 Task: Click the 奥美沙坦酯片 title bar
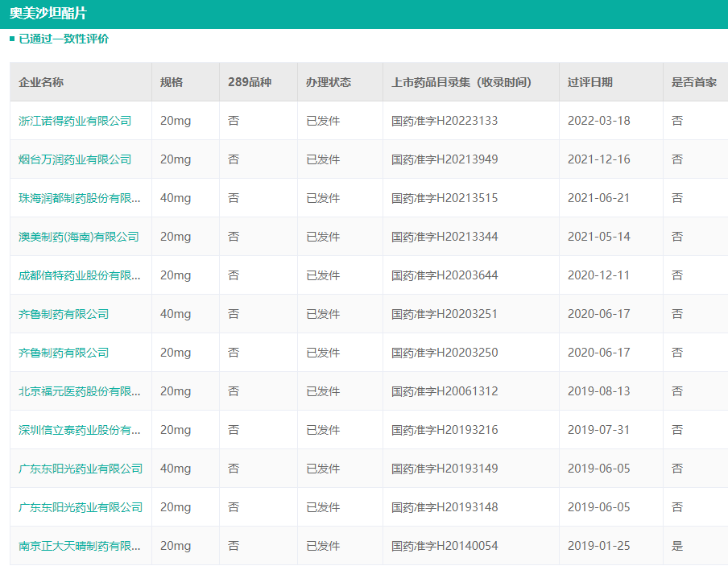[48, 14]
